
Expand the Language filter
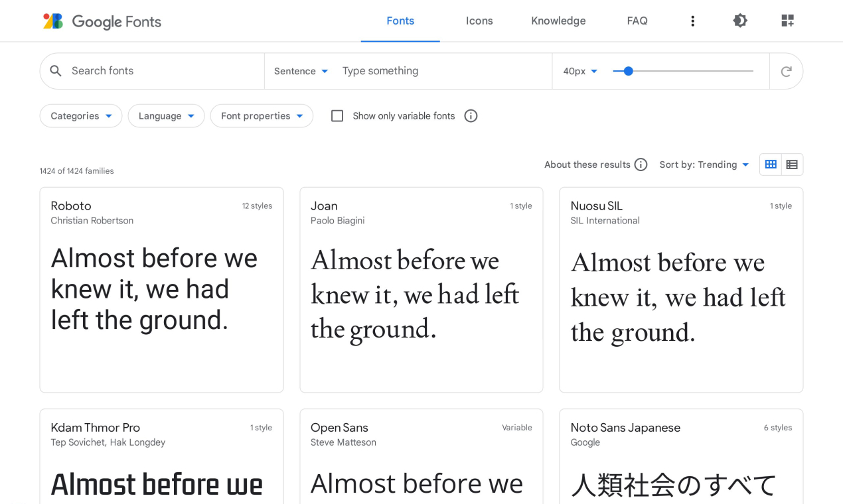(166, 115)
